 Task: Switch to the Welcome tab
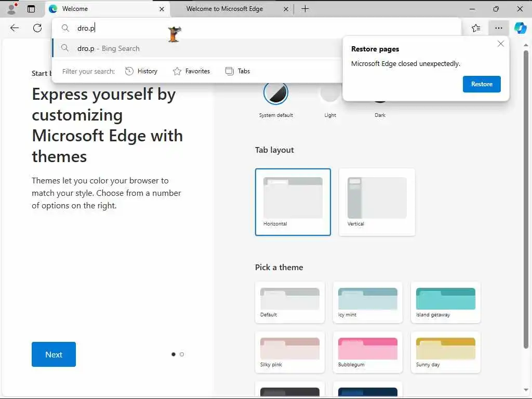tap(107, 9)
